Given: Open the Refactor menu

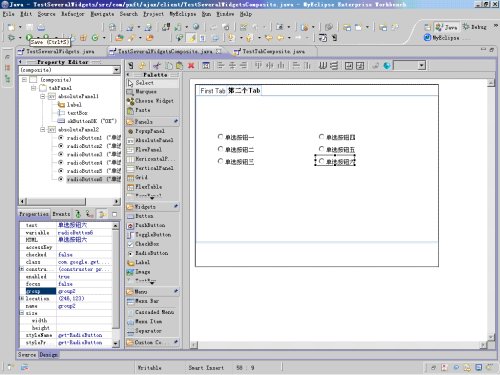Looking at the screenshot, I should pyautogui.click(x=72, y=14).
